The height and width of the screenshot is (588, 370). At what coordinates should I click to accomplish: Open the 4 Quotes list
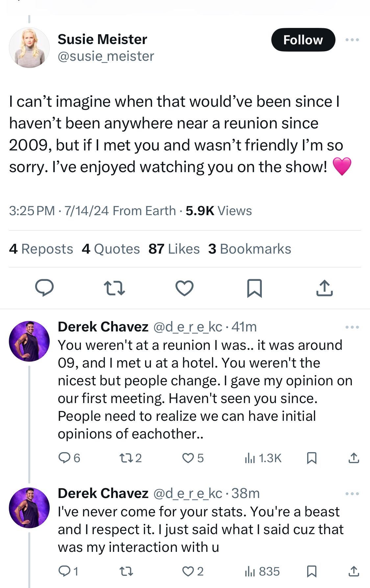(111, 249)
